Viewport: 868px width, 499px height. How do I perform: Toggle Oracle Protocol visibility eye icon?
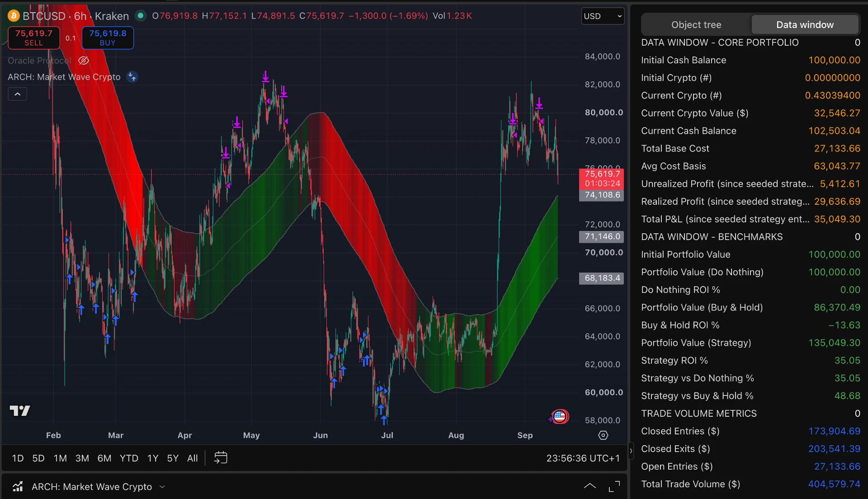pyautogui.click(x=84, y=61)
